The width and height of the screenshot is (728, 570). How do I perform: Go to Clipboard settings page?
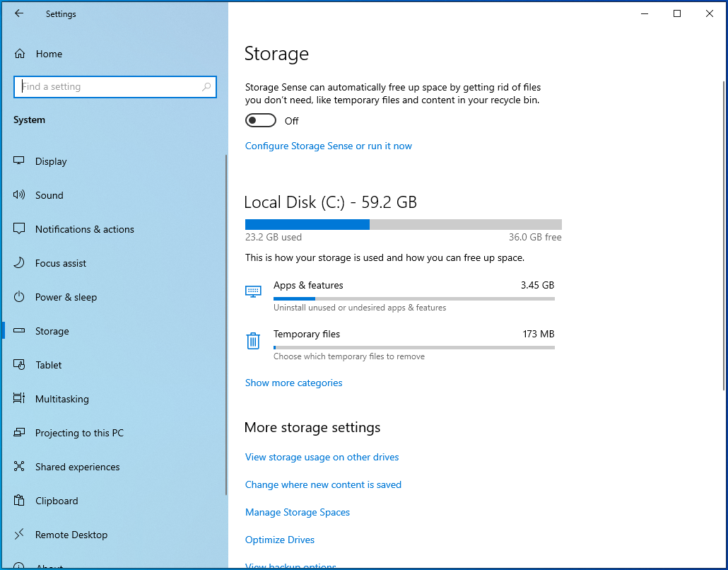tap(57, 501)
